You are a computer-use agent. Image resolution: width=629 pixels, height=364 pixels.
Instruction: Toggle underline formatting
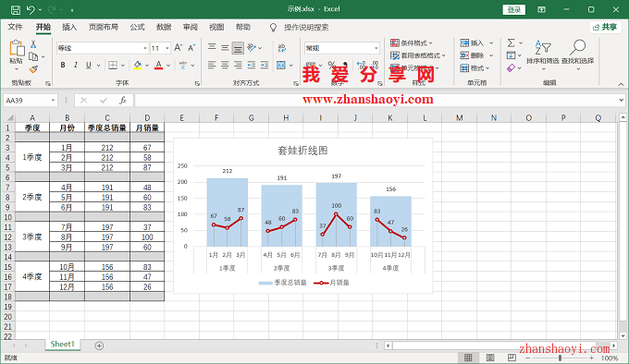point(88,65)
